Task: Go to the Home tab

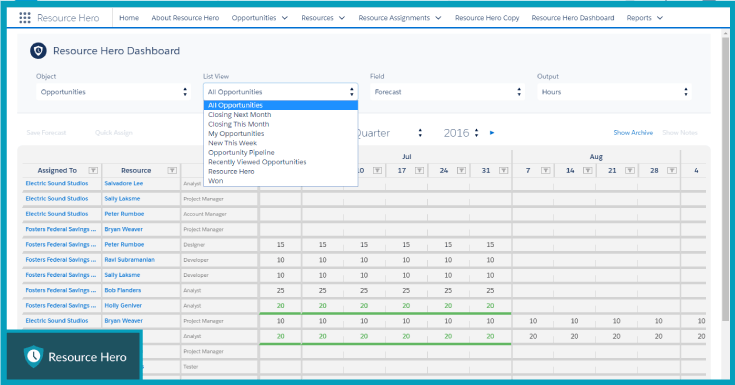Action: 129,18
